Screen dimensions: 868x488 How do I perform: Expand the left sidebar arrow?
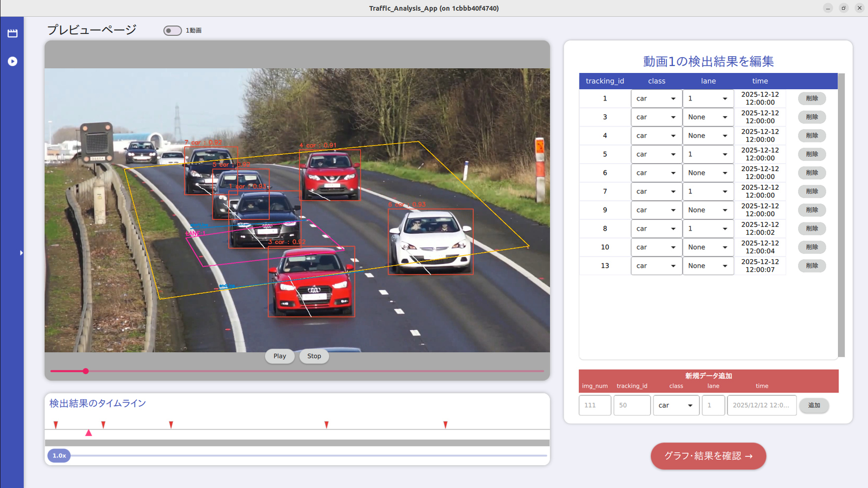tap(21, 253)
